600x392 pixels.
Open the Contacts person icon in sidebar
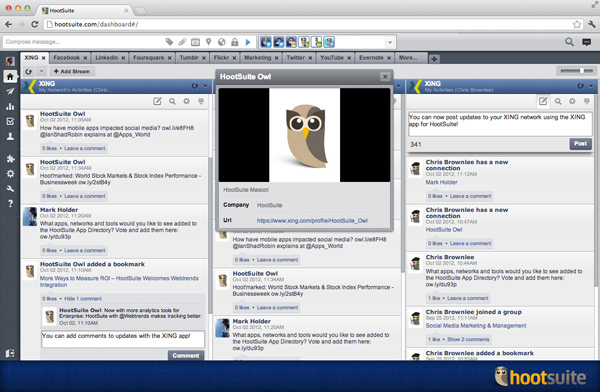click(10, 136)
